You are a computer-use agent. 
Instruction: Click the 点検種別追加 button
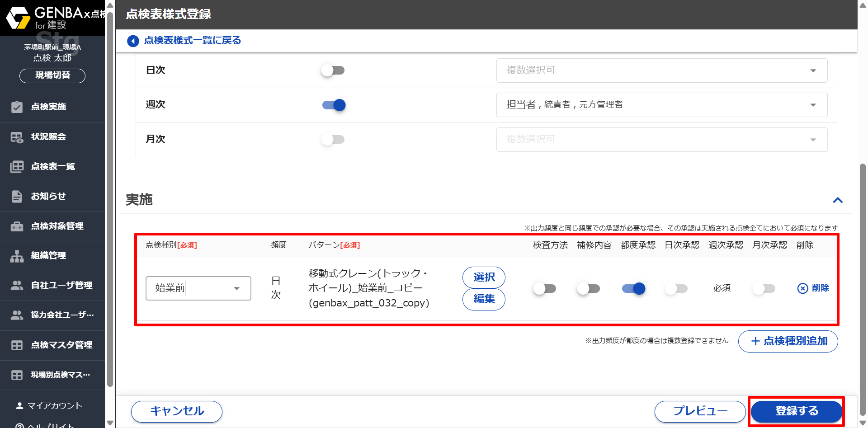pos(788,341)
